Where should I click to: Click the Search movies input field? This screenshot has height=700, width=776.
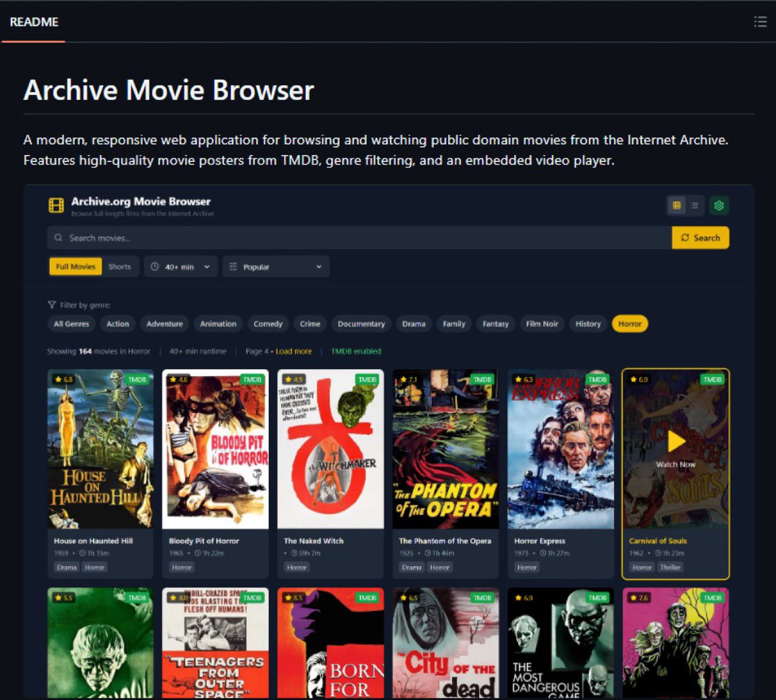point(360,238)
